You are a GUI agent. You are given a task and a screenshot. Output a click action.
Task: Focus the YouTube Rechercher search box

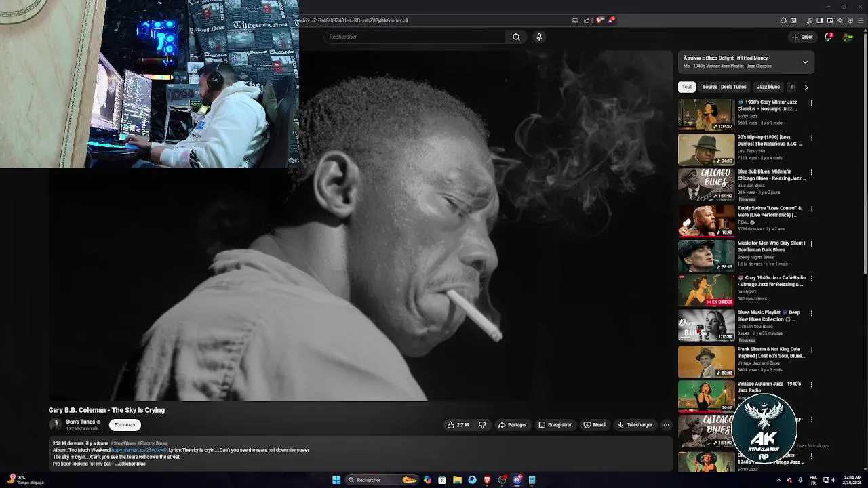[x=415, y=37]
